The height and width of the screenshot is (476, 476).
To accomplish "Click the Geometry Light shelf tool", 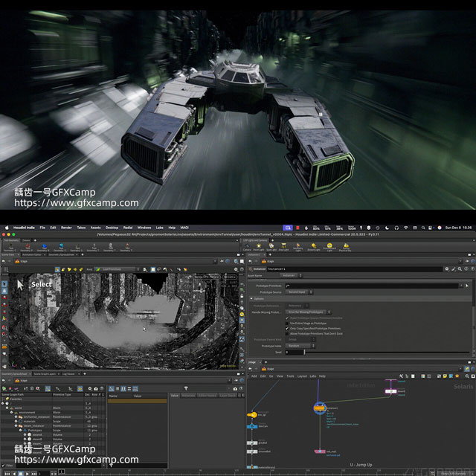I will 297,246.
